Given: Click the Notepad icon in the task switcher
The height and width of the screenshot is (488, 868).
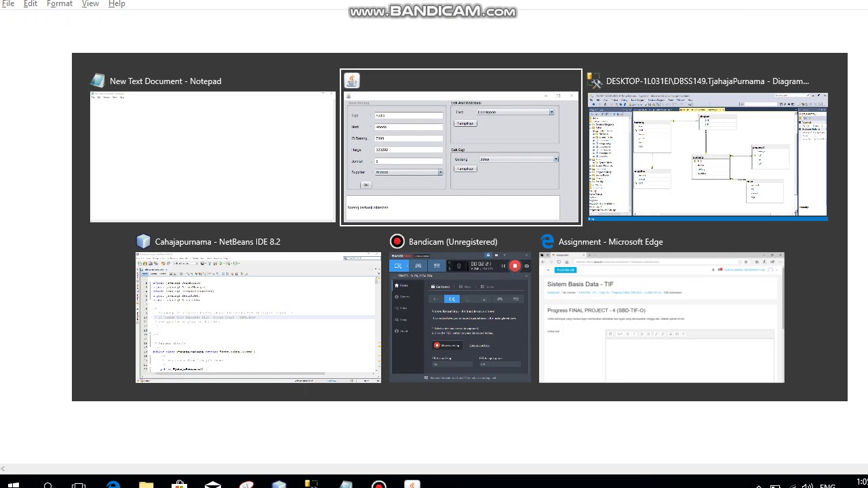Looking at the screenshot, I should point(98,81).
